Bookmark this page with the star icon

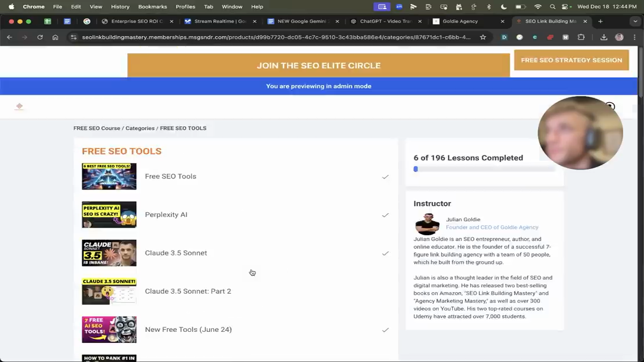click(x=483, y=37)
